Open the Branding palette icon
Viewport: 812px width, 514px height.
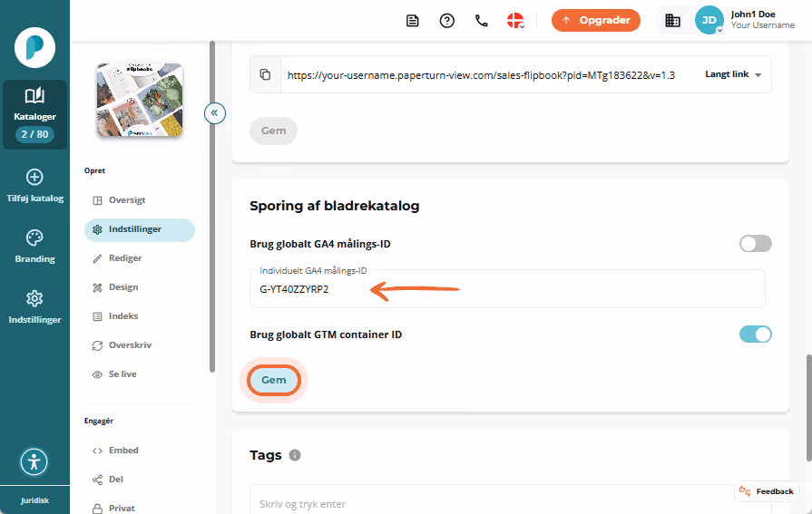pyautogui.click(x=34, y=238)
